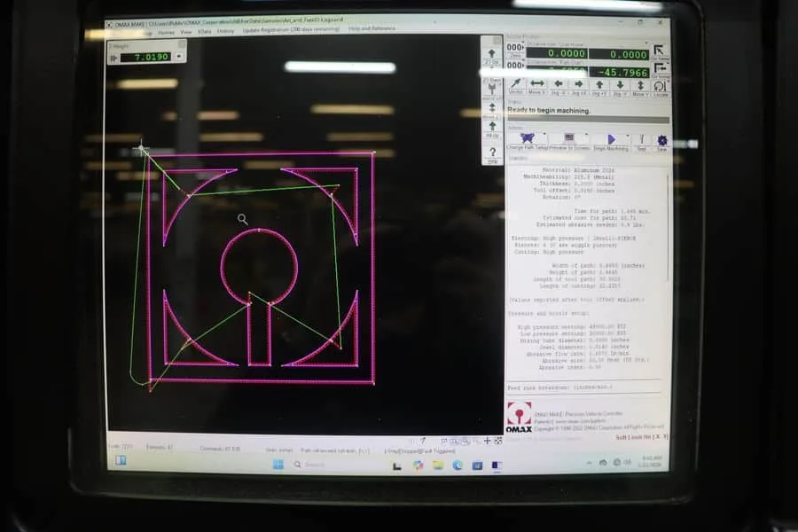
Task: Jog the nozzle left with Jog -X
Action: tap(559, 84)
